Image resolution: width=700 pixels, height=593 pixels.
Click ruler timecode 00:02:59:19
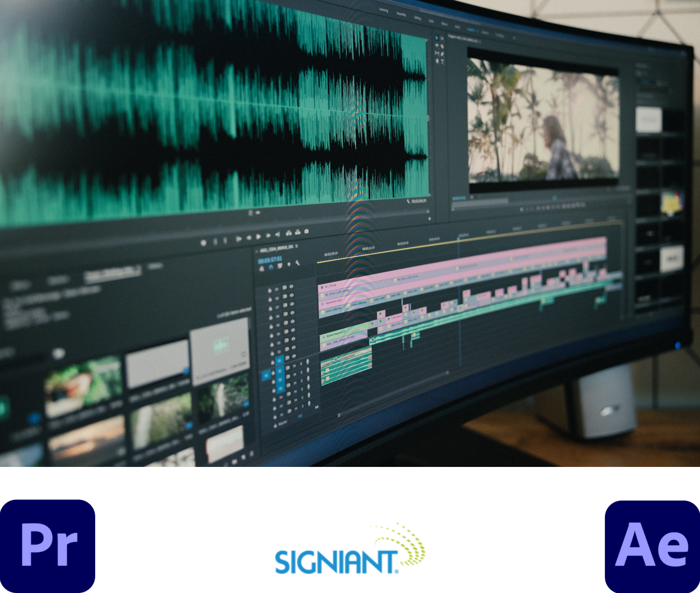331,254
